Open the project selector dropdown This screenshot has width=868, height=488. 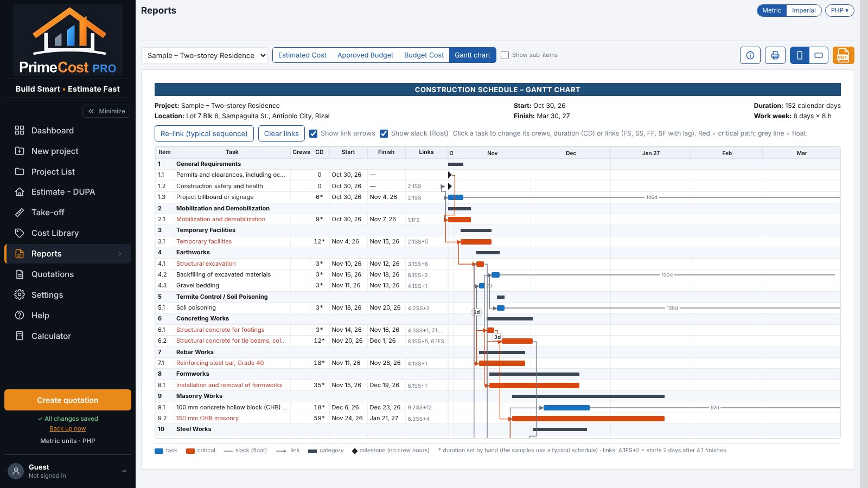click(x=205, y=55)
